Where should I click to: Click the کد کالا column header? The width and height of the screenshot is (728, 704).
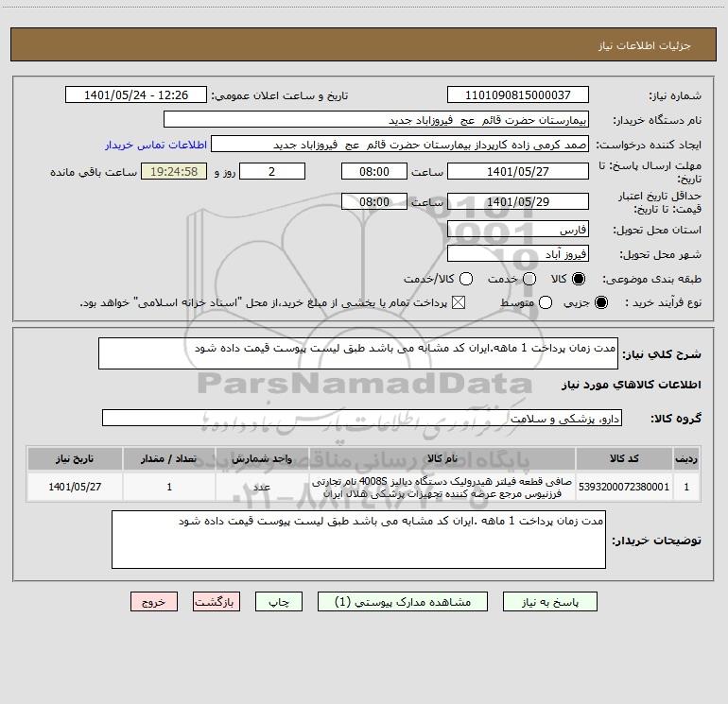624,458
